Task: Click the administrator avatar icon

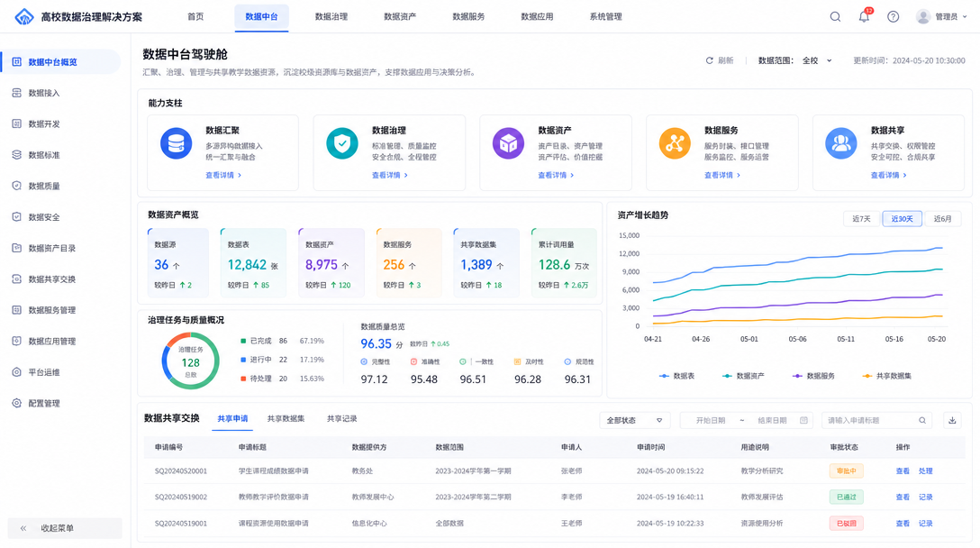Action: coord(923,17)
